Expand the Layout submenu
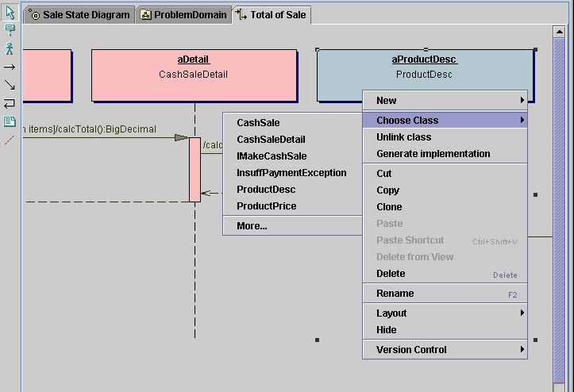This screenshot has width=574, height=392. 445,313
